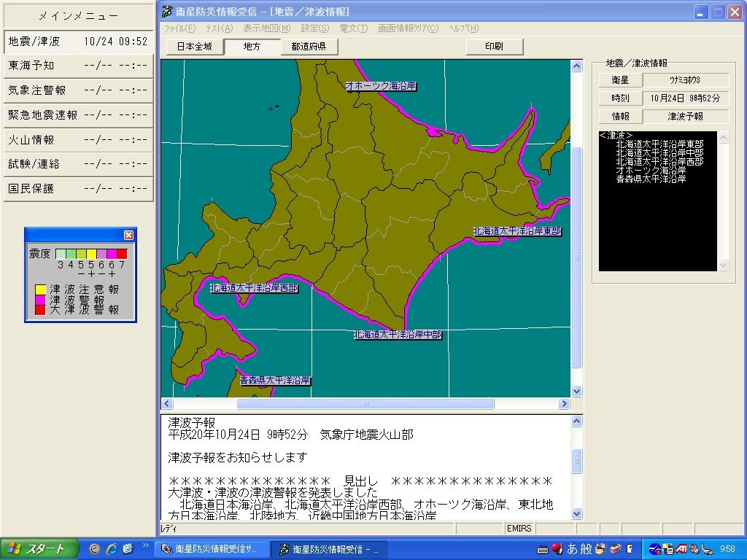Open the 電文(T) menu
Image resolution: width=747 pixels, height=560 pixels.
pos(354,28)
